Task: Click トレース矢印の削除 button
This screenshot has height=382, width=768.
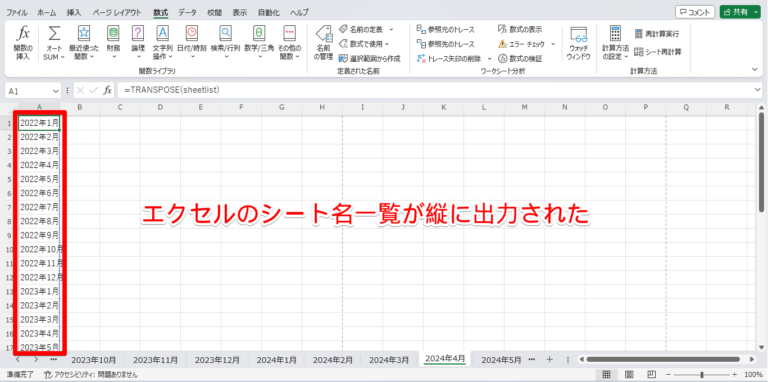Action: (449, 59)
